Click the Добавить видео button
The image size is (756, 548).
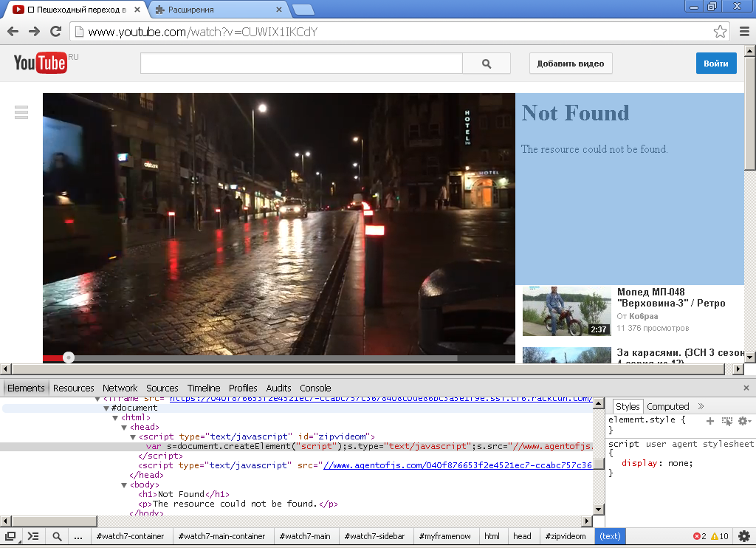[571, 64]
